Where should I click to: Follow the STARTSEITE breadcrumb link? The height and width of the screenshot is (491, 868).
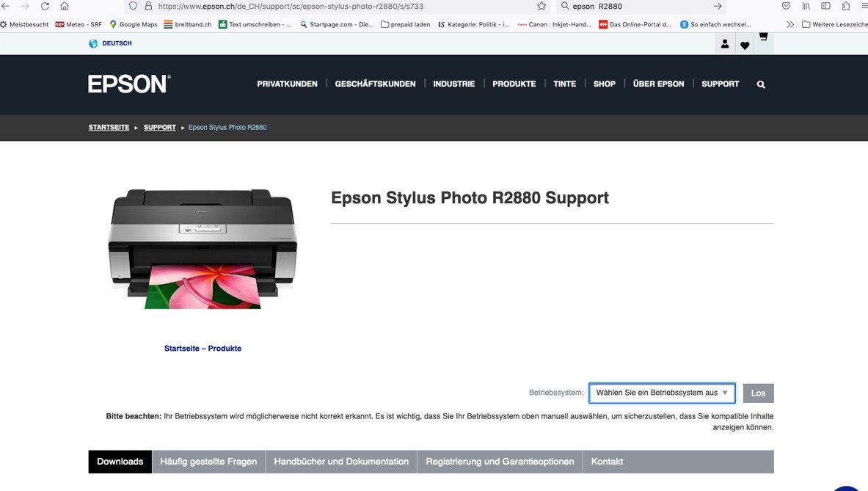(109, 127)
